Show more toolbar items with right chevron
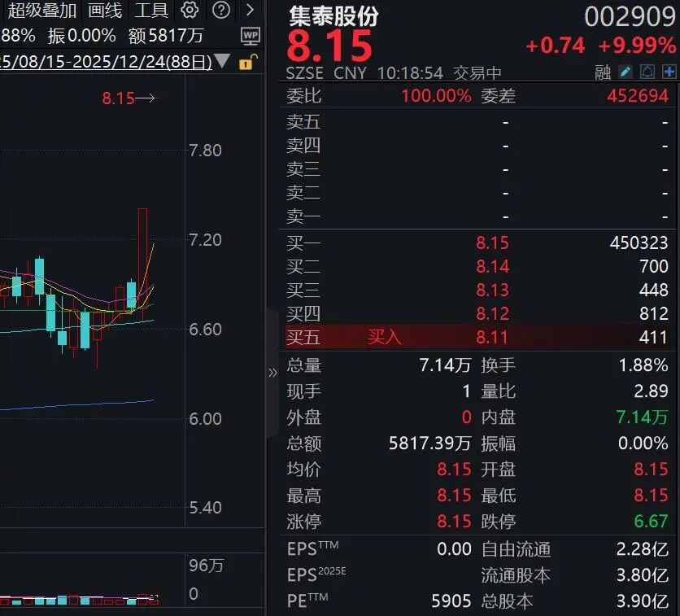680x616 pixels. pos(250,11)
